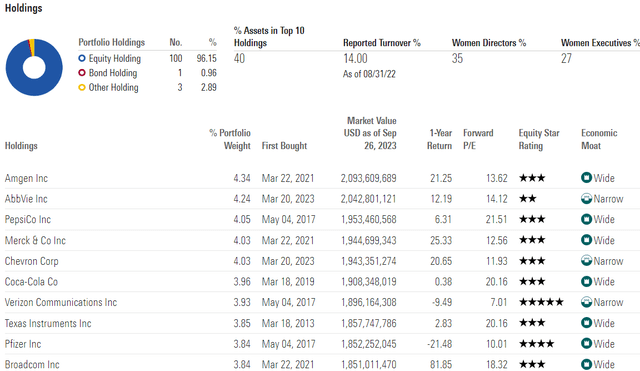Click the Equity Holding legend circle
The height and width of the screenshot is (371, 640).
tap(82, 58)
